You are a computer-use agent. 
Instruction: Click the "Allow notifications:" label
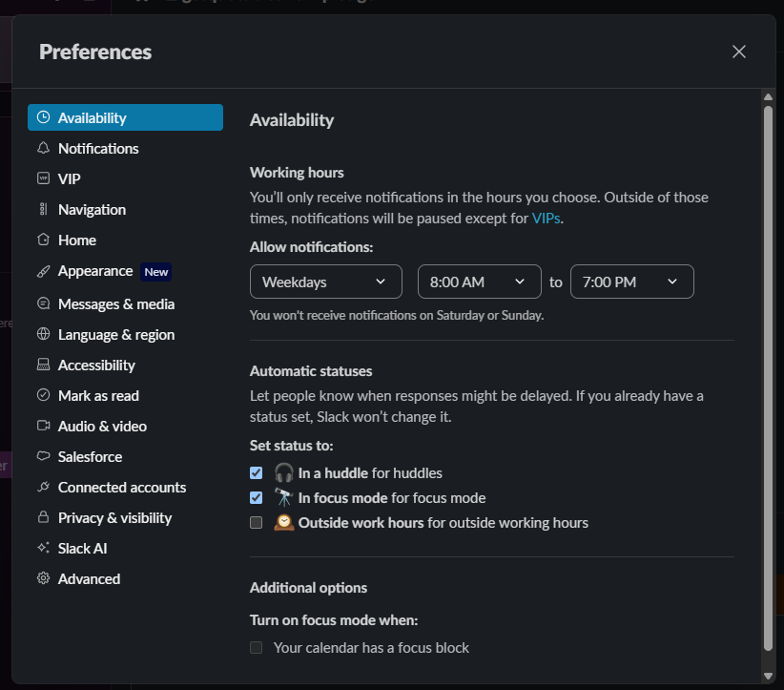coord(312,247)
